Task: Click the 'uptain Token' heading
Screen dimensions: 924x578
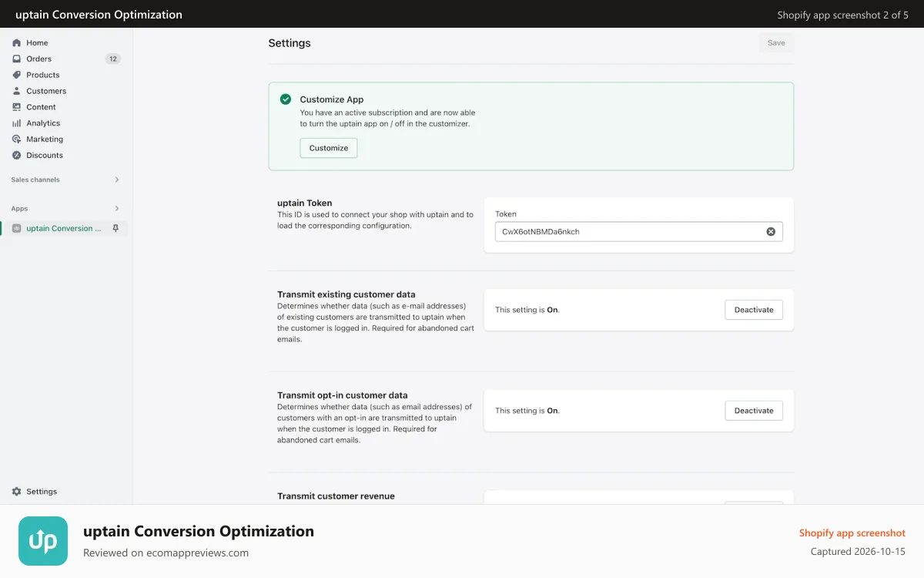Action: [305, 203]
